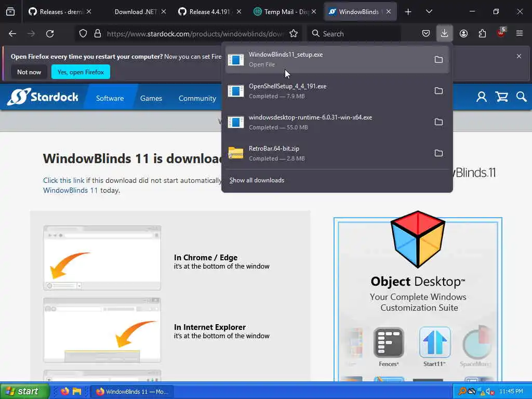Switch to Temp Mail tab
Viewport: 532px width, 399px height.
coord(284,12)
